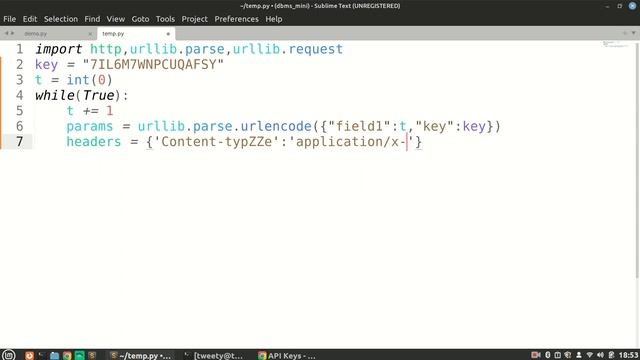640x360 pixels.
Task: Open the Edit menu
Action: click(x=30, y=19)
